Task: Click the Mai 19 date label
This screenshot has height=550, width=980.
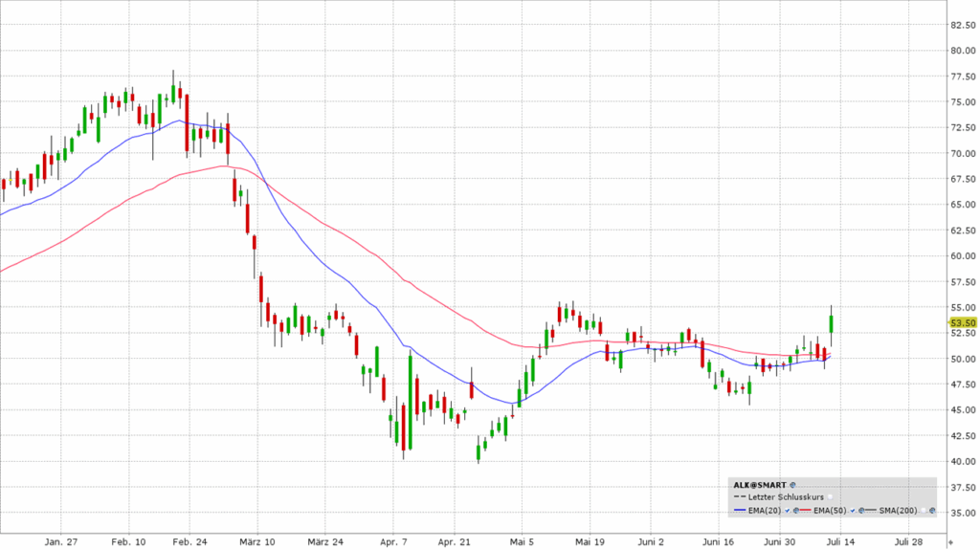Action: [590, 542]
